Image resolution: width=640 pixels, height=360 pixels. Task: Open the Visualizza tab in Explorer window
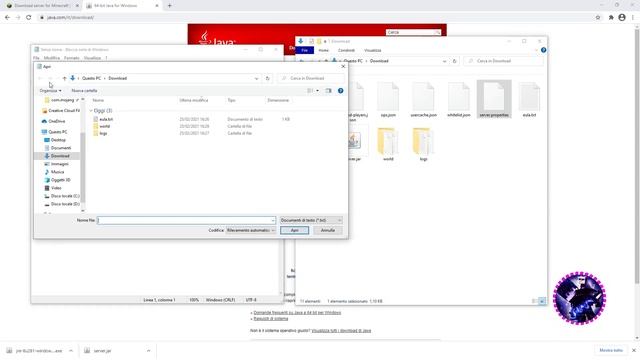tap(373, 50)
